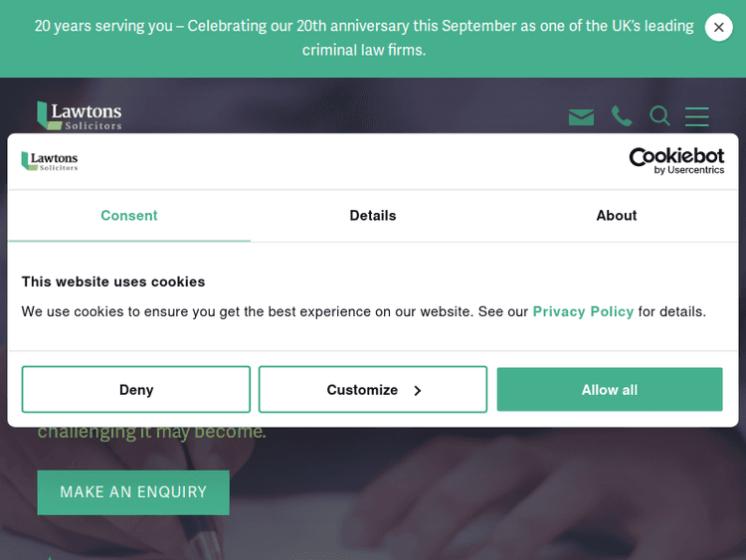Click the anniversary announcement banner text
The width and height of the screenshot is (746, 560).
[364, 38]
